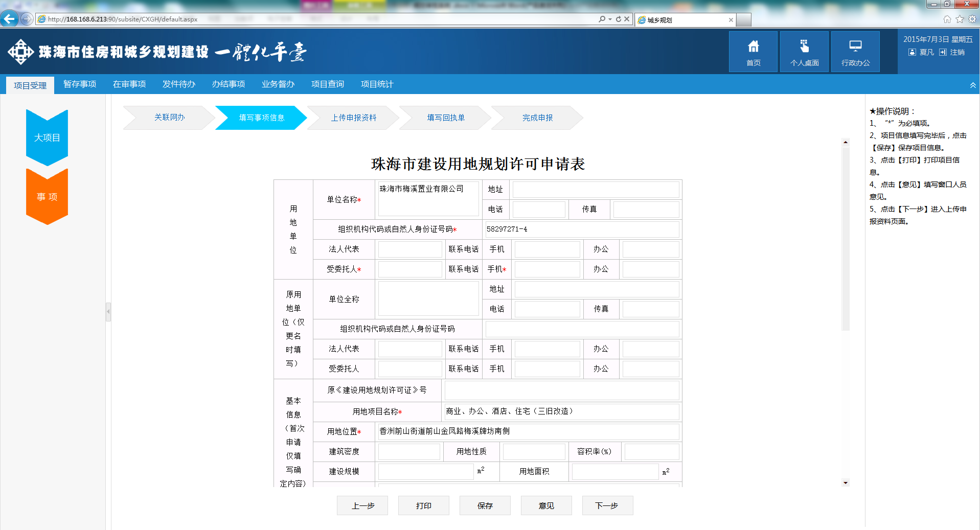Click form scrollbar up arrow
This screenshot has height=530, width=980.
846,142
